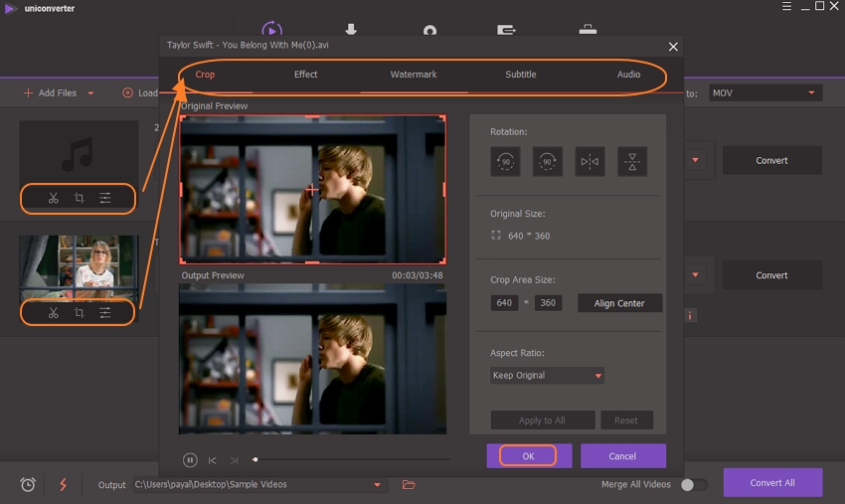The height and width of the screenshot is (504, 845).
Task: Click the alarm clock scheduler icon
Action: (28, 484)
